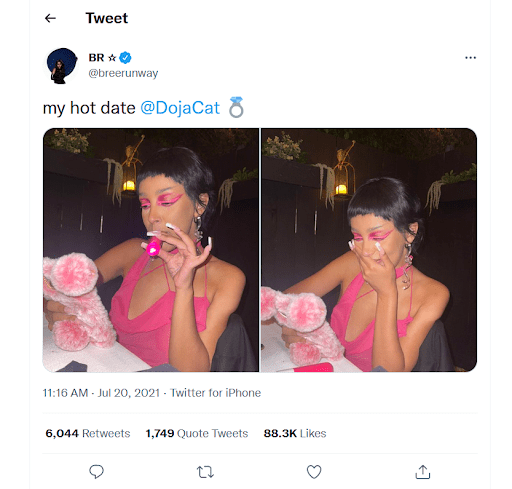Like the tweet with heart icon
Image resolution: width=512 pixels, height=489 pixels.
(314, 472)
